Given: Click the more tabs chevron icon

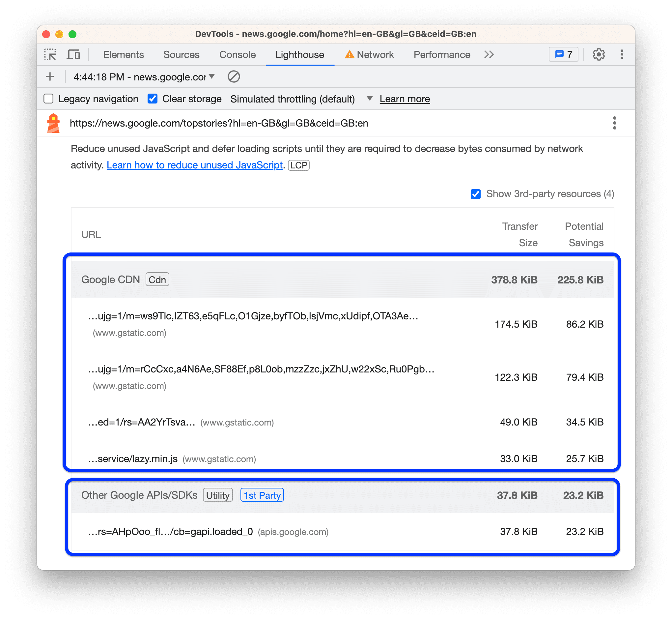Looking at the screenshot, I should tap(491, 54).
